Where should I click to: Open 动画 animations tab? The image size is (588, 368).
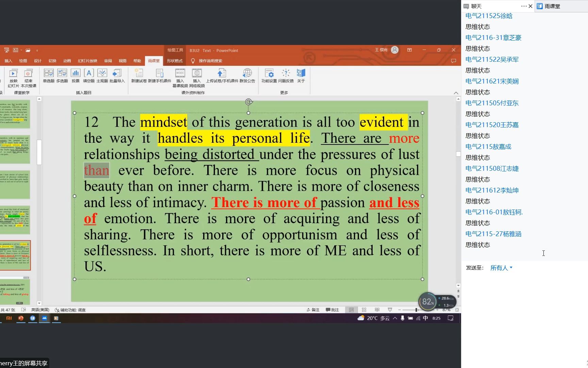[x=67, y=61]
